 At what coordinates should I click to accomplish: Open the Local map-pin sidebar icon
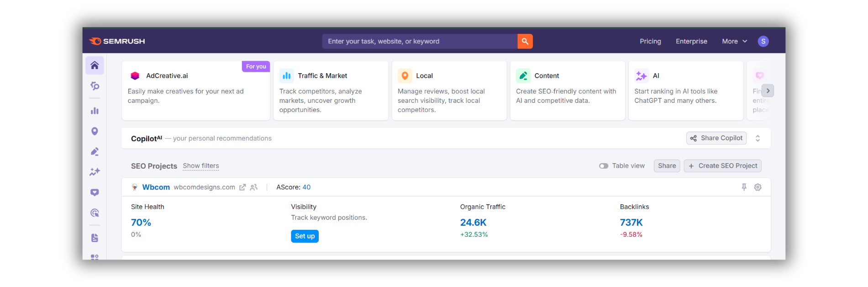95,131
